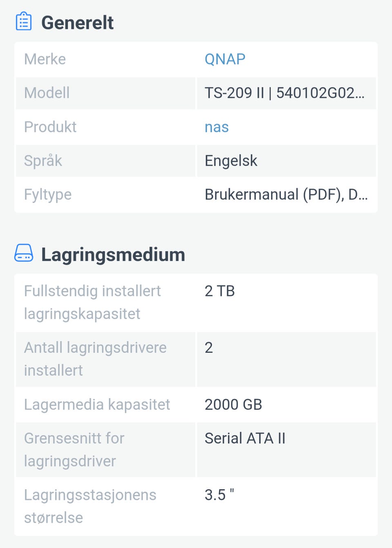This screenshot has height=548, width=392.
Task: Select the 2 TB capacity value
Action: click(220, 291)
